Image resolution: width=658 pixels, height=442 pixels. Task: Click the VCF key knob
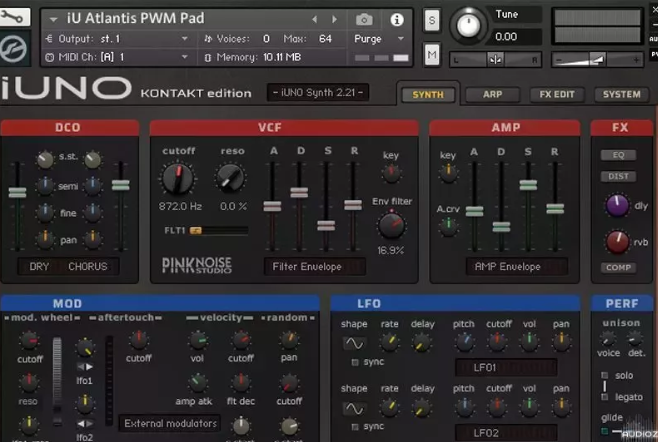391,173
